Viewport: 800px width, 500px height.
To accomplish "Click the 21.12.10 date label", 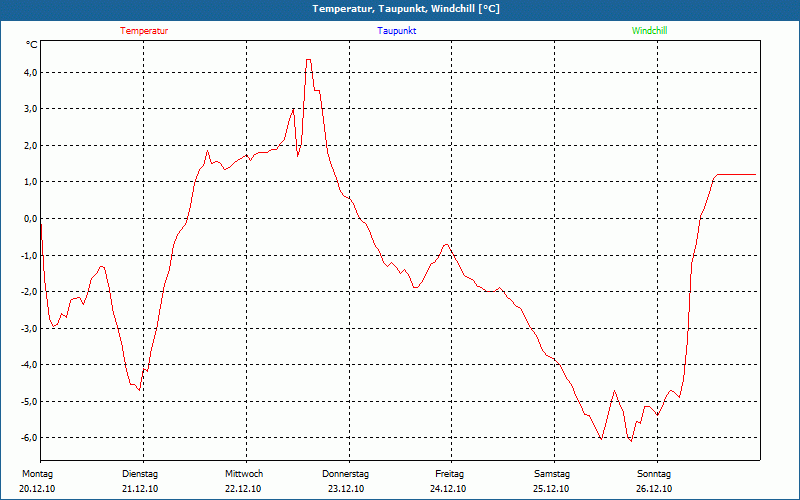I will tap(140, 489).
